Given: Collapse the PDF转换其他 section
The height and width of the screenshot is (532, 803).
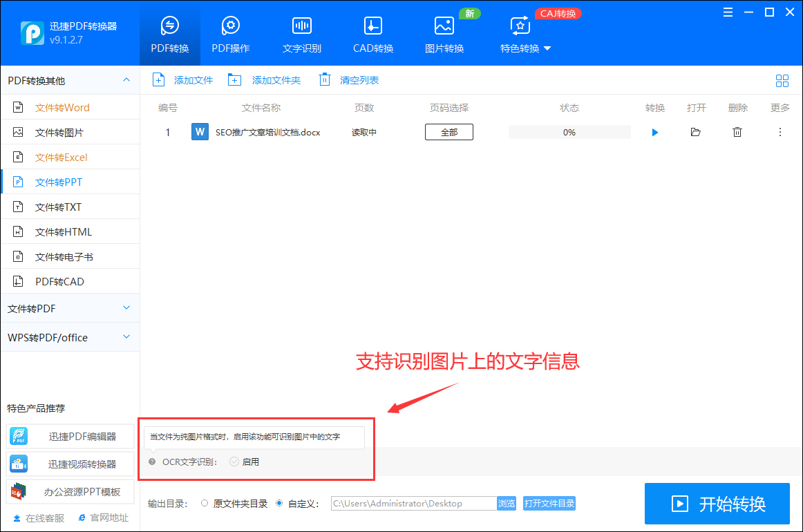Looking at the screenshot, I should [69, 80].
